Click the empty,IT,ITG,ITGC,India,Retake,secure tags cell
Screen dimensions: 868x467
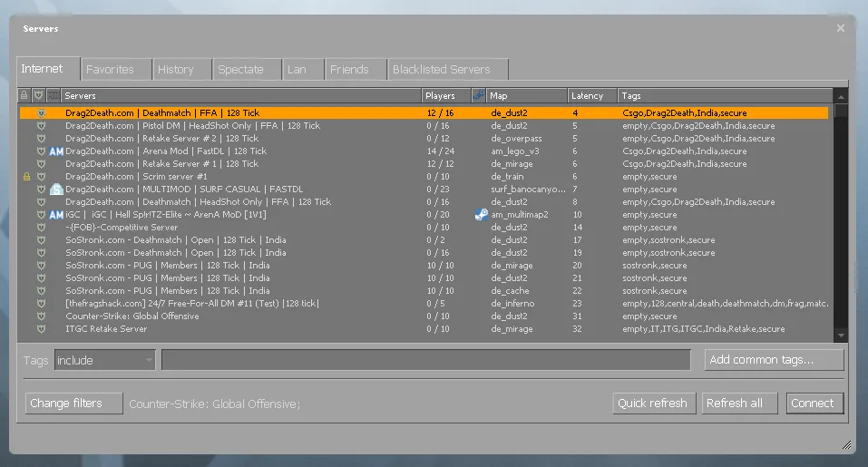(704, 328)
